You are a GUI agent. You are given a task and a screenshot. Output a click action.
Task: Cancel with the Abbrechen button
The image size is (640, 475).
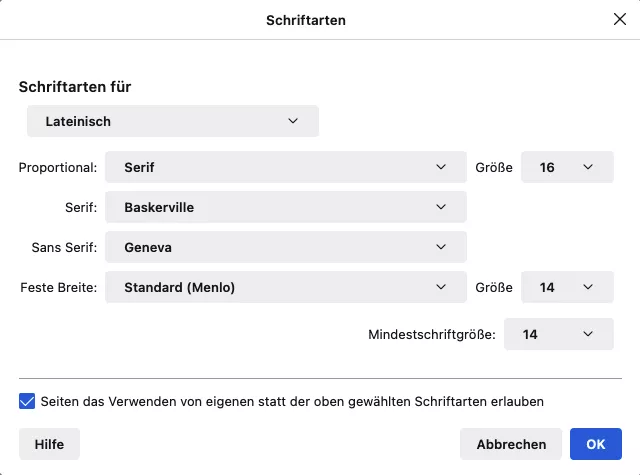[x=511, y=444]
